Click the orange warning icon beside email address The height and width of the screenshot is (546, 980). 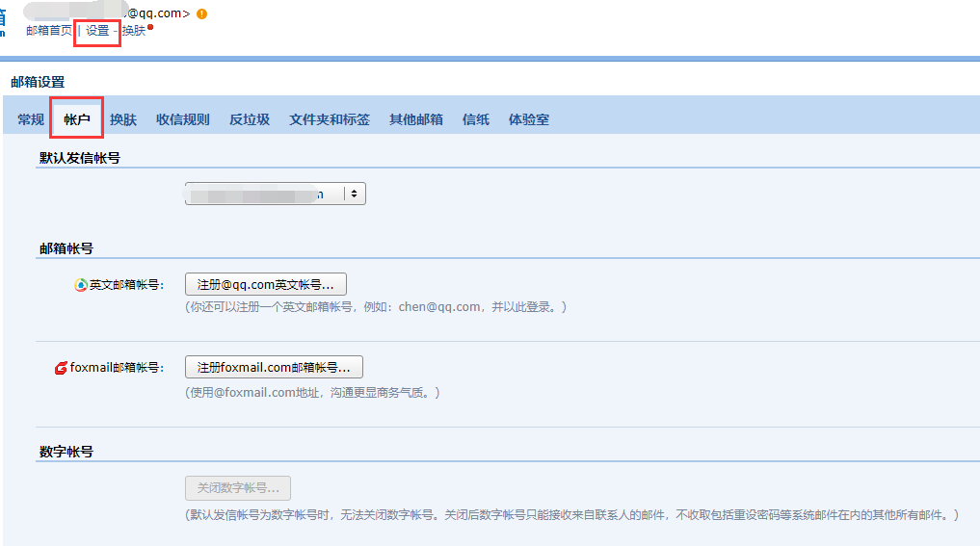coord(201,13)
